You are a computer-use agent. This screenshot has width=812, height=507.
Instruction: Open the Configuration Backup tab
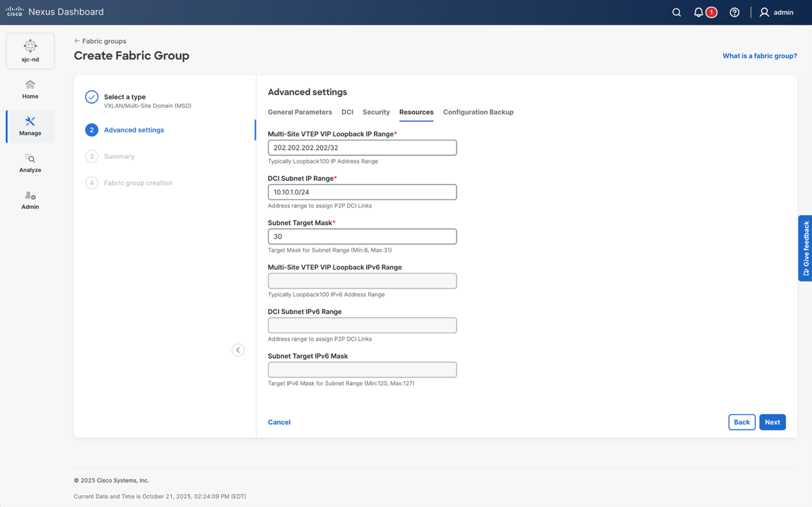pos(478,112)
